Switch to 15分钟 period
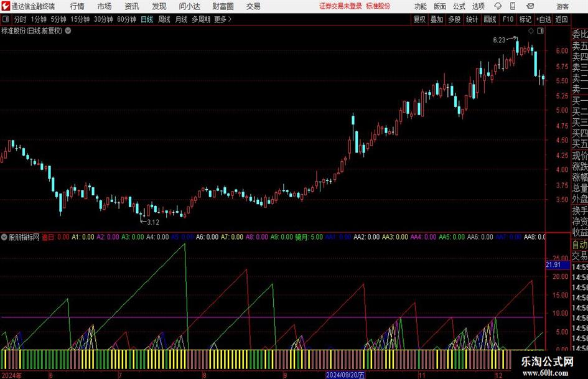Image resolution: width=588 pixels, height=379 pixels. 80,19
